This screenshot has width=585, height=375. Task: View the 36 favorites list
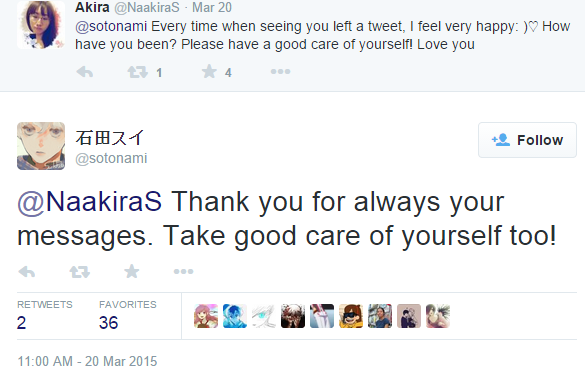128,316
